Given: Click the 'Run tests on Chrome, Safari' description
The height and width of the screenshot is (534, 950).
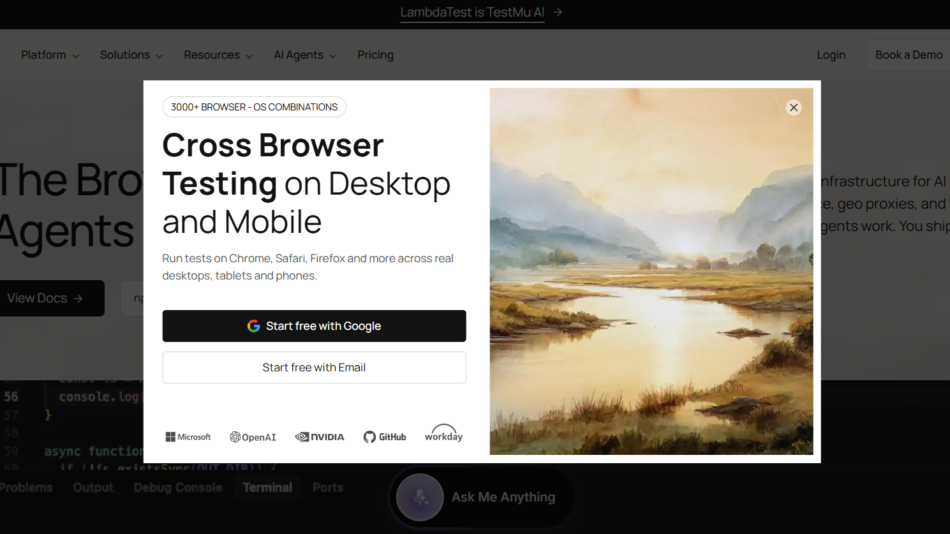Looking at the screenshot, I should [308, 267].
